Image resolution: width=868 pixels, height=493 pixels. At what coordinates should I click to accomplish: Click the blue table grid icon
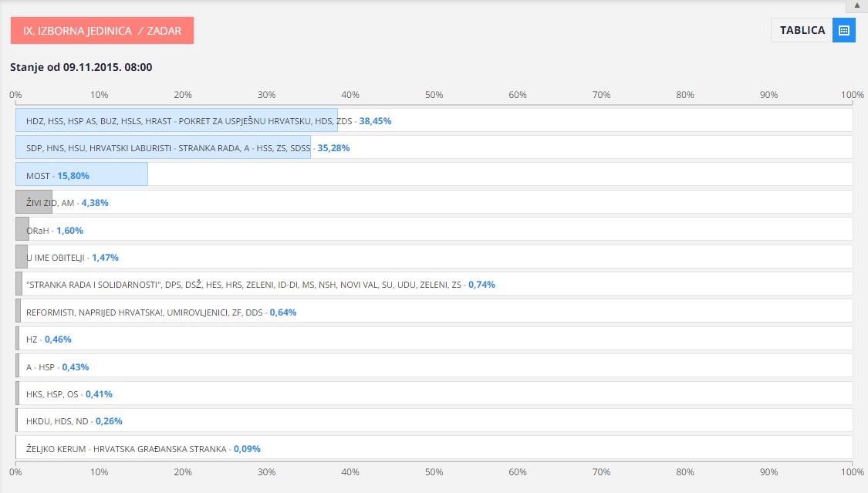[844, 30]
